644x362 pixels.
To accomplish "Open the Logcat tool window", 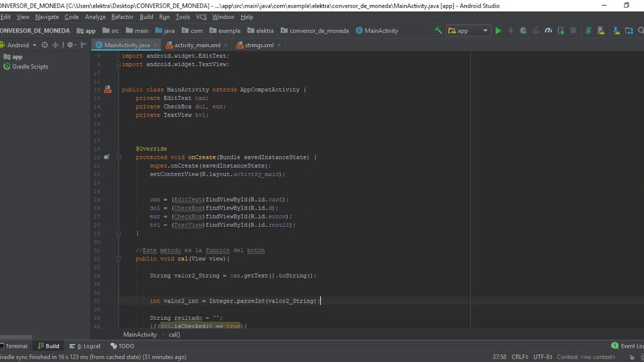I will pos(86,346).
